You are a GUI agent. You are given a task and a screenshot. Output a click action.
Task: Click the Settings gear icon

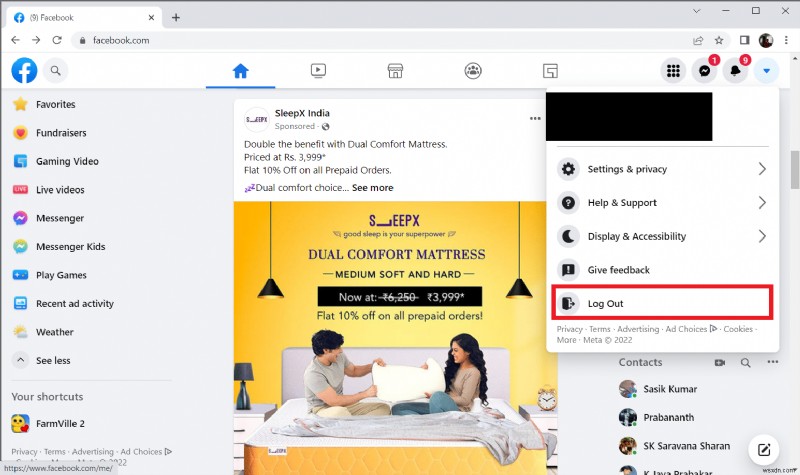point(568,169)
